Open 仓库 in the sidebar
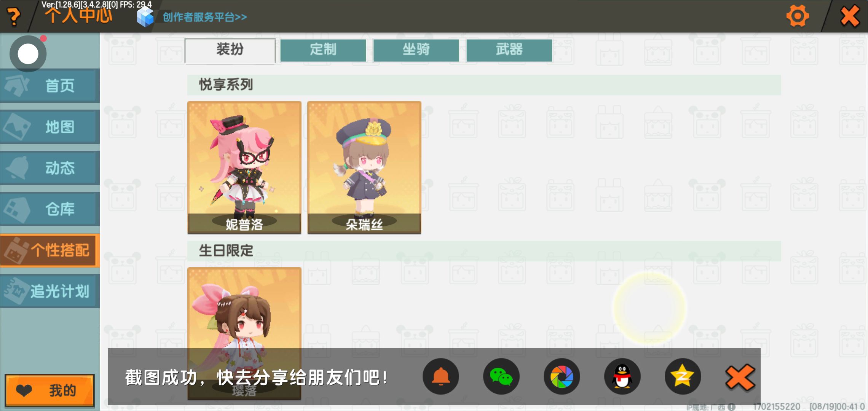 tap(50, 209)
